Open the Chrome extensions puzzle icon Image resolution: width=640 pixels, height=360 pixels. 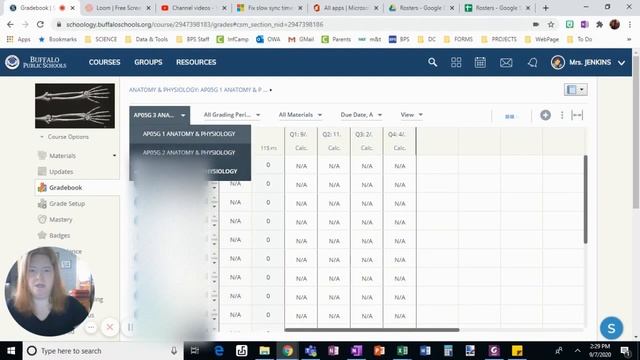click(x=599, y=24)
